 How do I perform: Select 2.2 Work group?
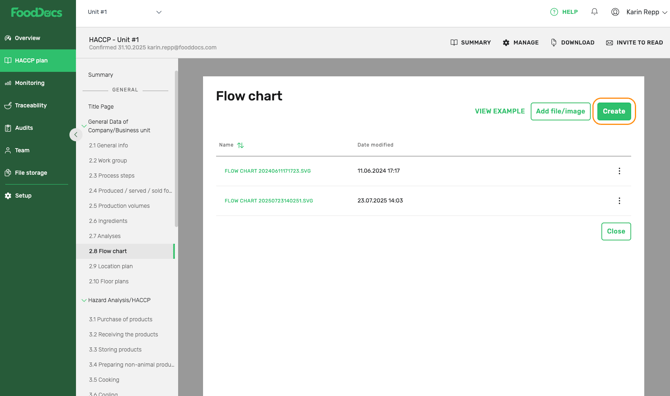108,161
